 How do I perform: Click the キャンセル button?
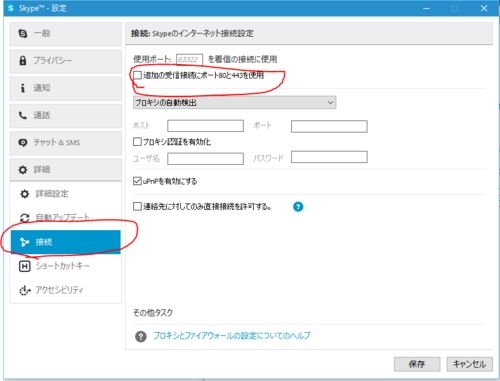tap(469, 364)
